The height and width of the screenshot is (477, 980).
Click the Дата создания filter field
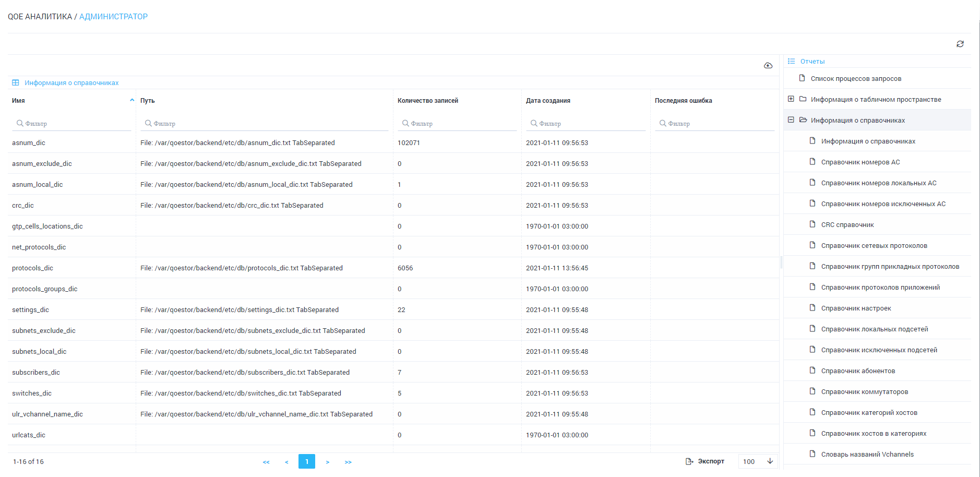point(585,124)
